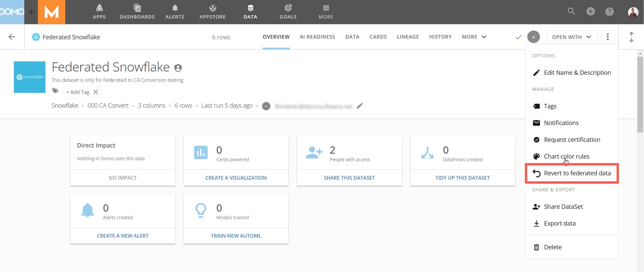Select Revert to federated data
The image size is (644, 272).
[x=571, y=173]
